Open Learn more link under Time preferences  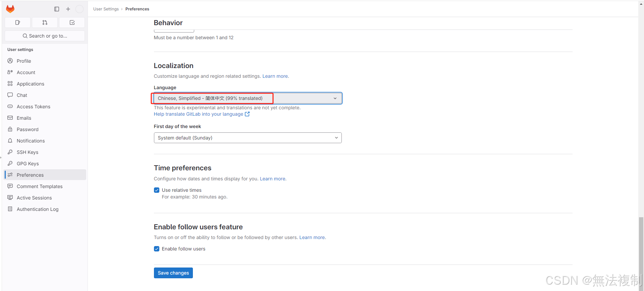coord(273,179)
